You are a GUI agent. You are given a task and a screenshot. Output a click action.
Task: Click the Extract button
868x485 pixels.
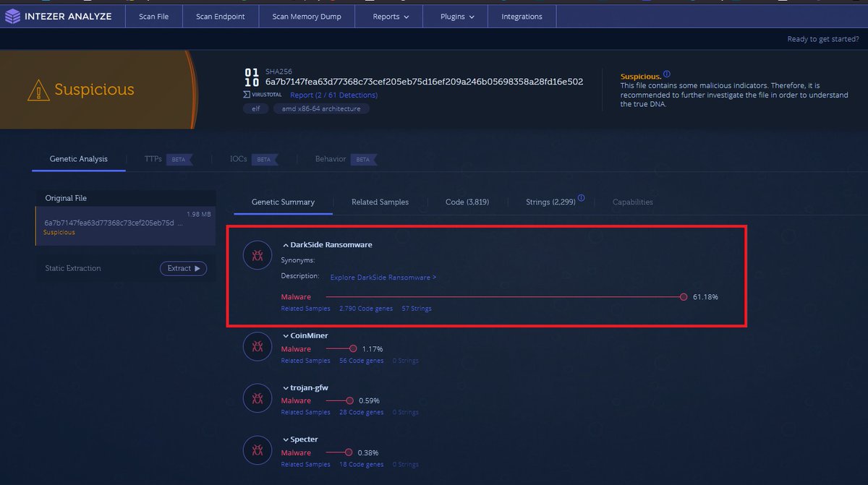(x=183, y=268)
